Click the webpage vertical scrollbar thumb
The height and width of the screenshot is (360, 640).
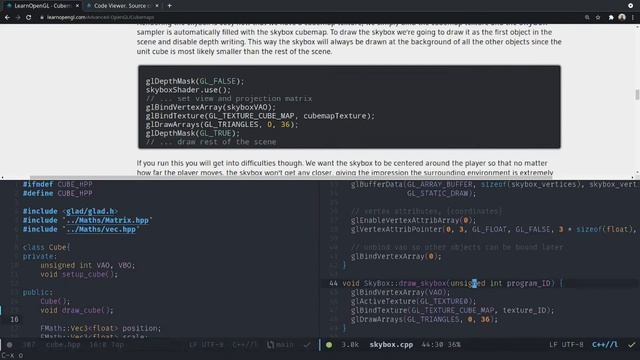[x=637, y=95]
